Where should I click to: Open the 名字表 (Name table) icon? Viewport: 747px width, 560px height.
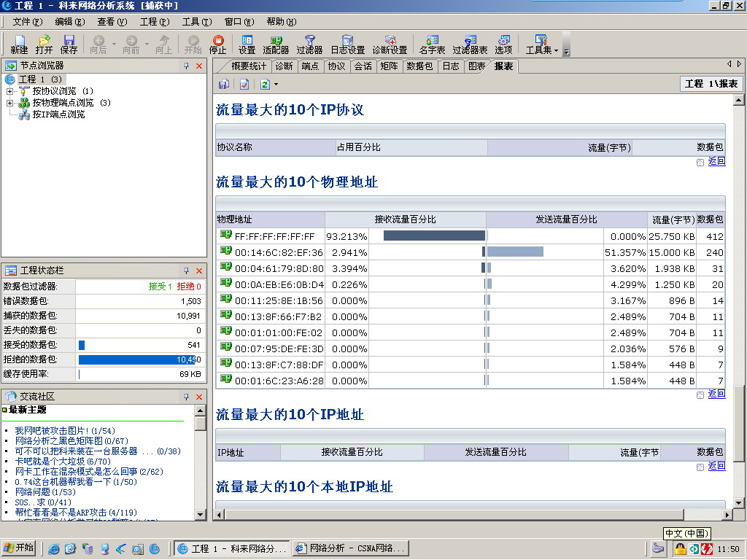click(x=432, y=44)
